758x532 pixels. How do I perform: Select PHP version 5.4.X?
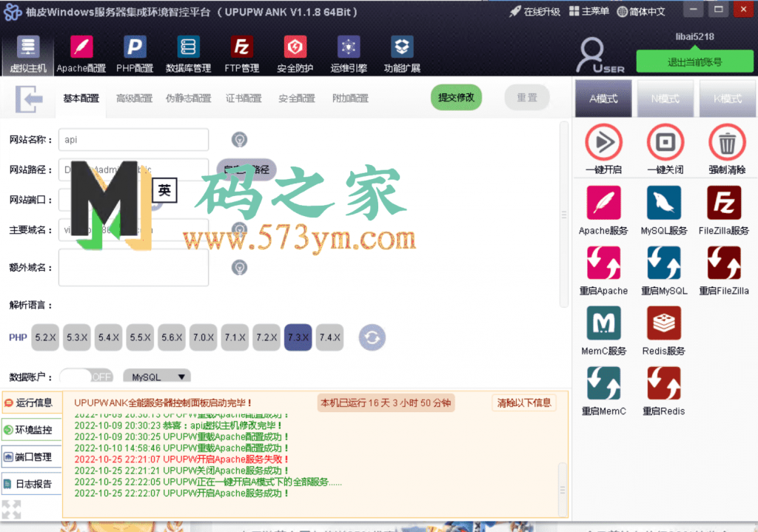[x=109, y=337]
